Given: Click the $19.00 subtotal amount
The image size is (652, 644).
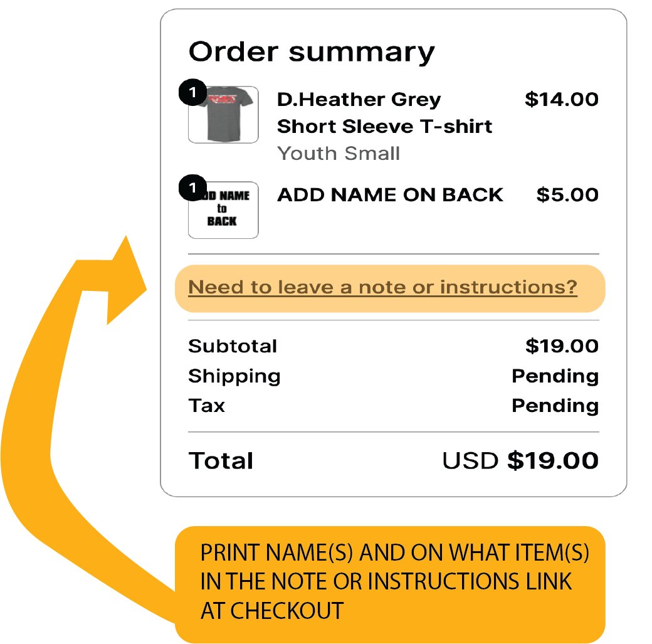Looking at the screenshot, I should (x=562, y=346).
